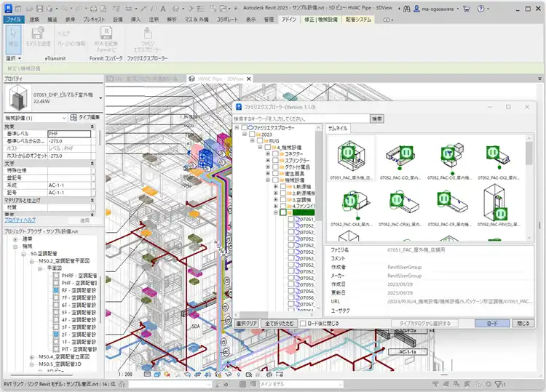This screenshot has width=546, height=392.
Task: Switch to the 配管システム ribbon tab
Action: point(358,20)
